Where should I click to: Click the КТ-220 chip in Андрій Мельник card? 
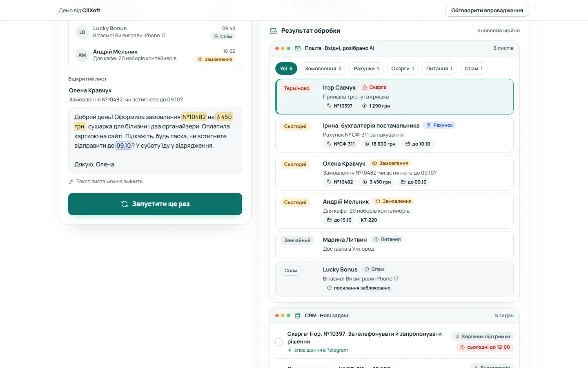[369, 220]
